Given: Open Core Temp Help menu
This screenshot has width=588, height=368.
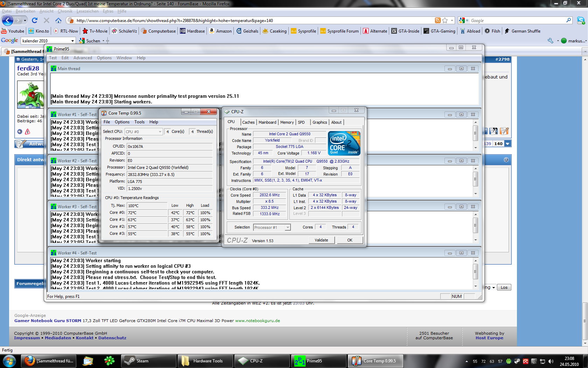Looking at the screenshot, I should pos(154,122).
